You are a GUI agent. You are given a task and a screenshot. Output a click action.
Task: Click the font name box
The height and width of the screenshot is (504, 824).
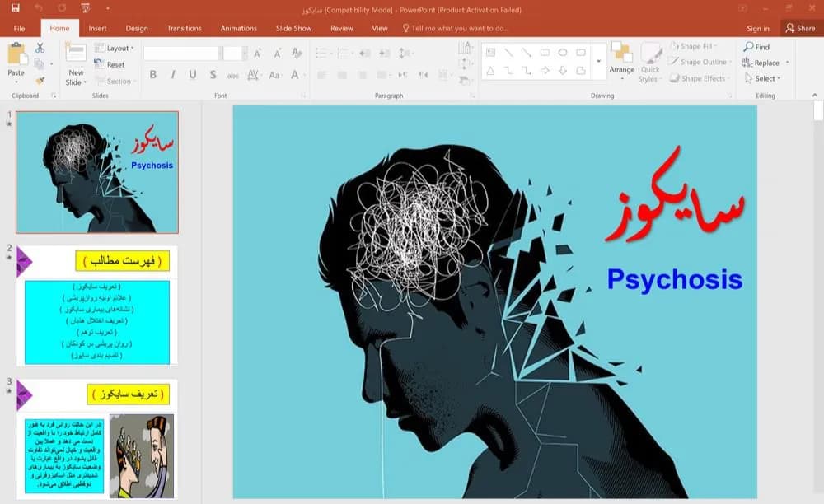pyautogui.click(x=180, y=53)
